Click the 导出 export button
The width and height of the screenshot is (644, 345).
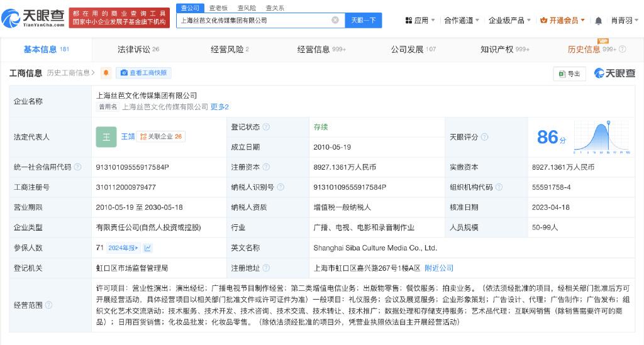click(569, 74)
